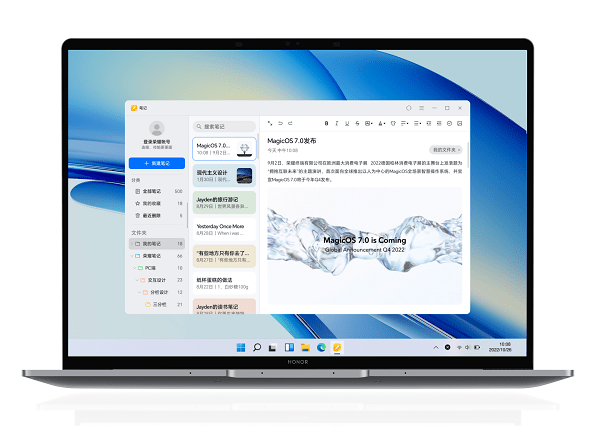
Task: Click the account avatar to sign in
Action: [156, 128]
